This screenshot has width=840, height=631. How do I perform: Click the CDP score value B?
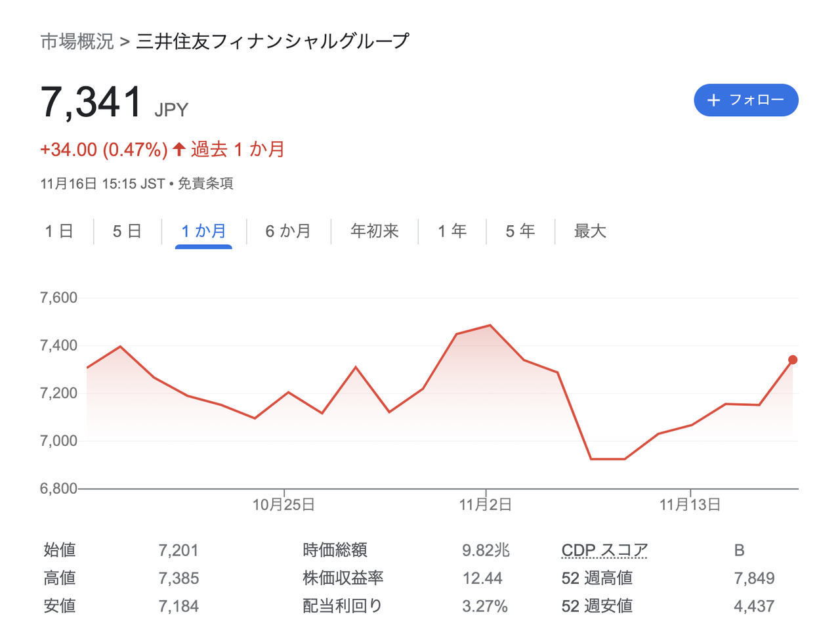pos(740,550)
